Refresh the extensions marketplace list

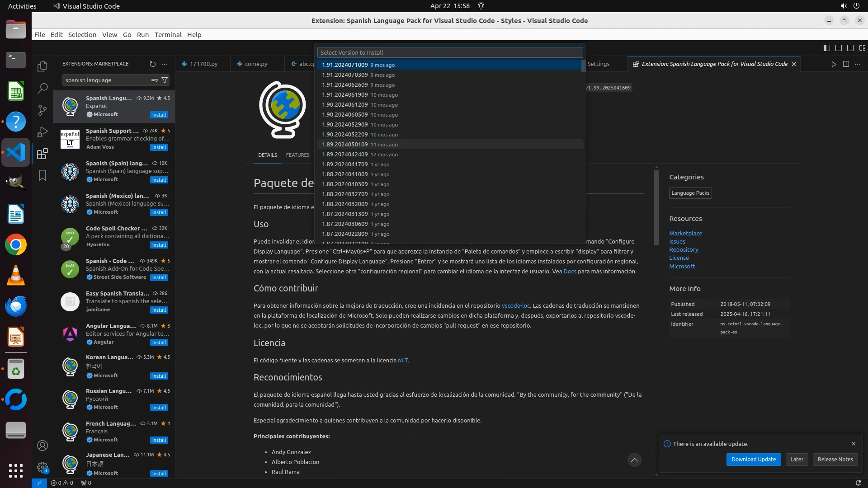153,64
